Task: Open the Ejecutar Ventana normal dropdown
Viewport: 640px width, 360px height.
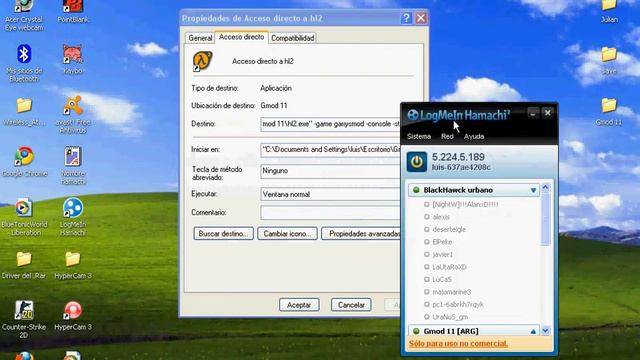Action: coord(331,194)
